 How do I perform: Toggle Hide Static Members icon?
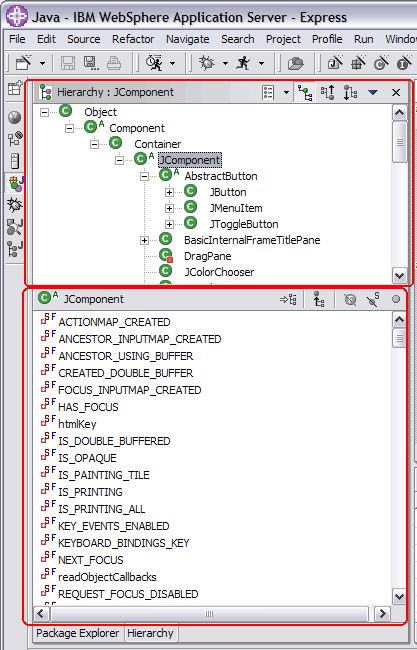373,299
